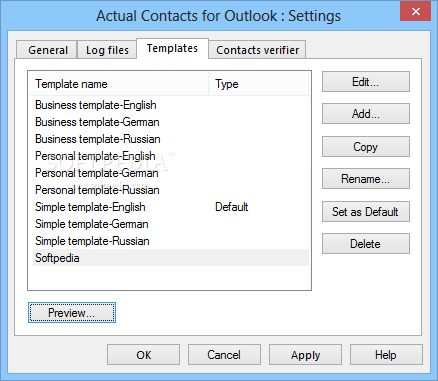Viewport: 438px width, 381px height.
Task: Delete the selected template
Action: pos(366,244)
